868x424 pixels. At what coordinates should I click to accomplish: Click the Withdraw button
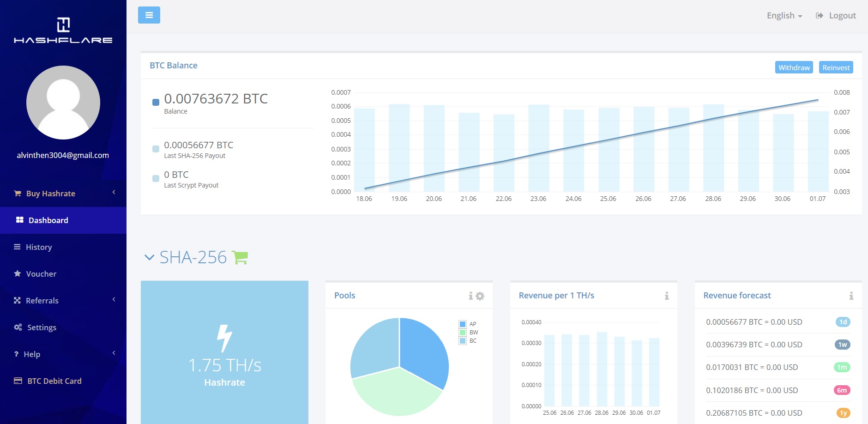coord(794,67)
